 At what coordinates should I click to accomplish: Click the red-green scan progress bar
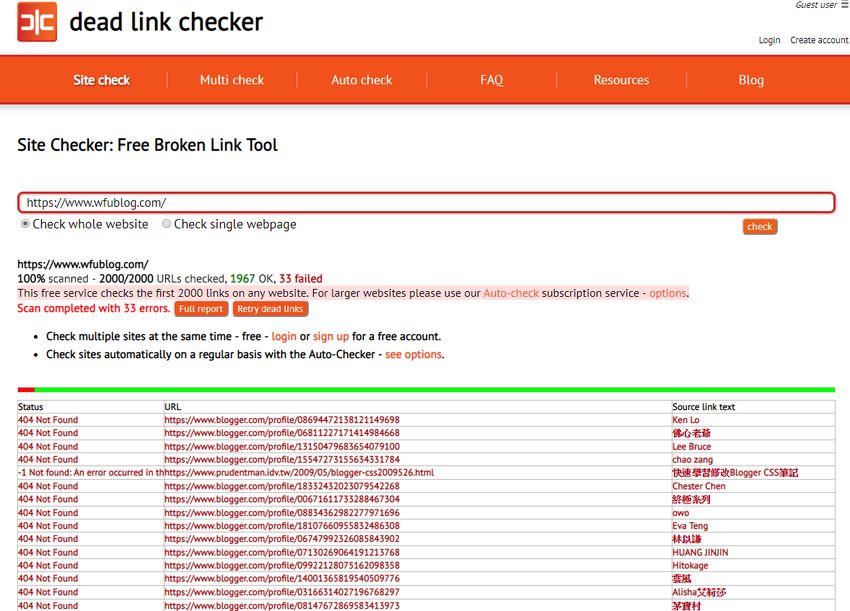tap(426, 389)
